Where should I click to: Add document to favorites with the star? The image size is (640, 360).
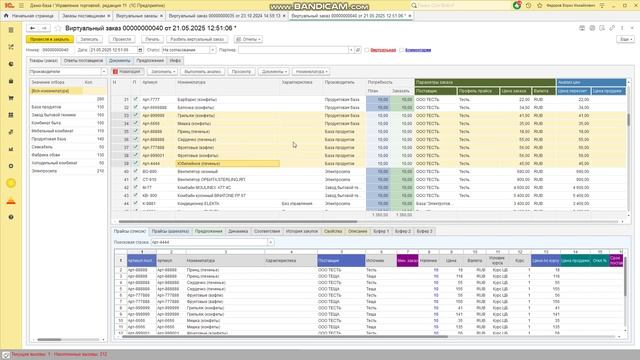pos(58,28)
